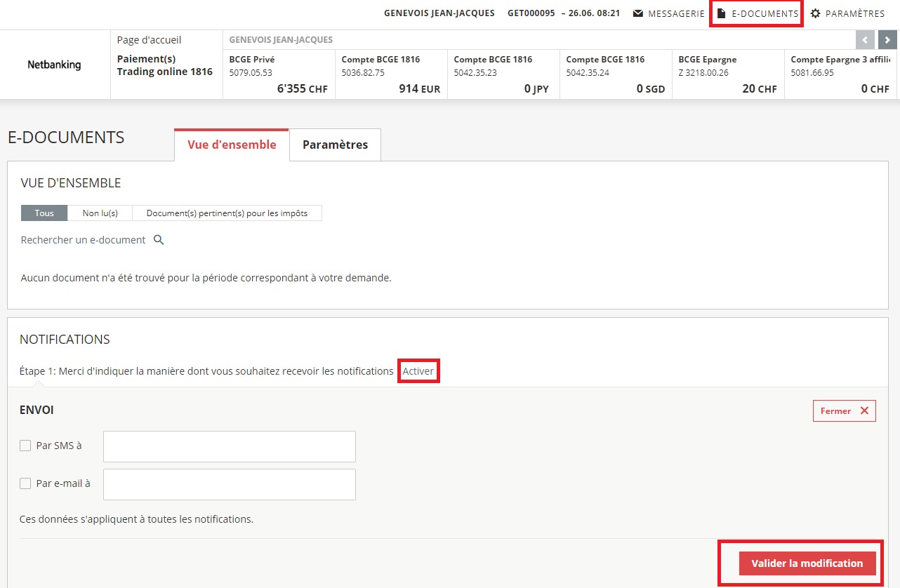Select the Non lu(s) filter

coord(100,213)
